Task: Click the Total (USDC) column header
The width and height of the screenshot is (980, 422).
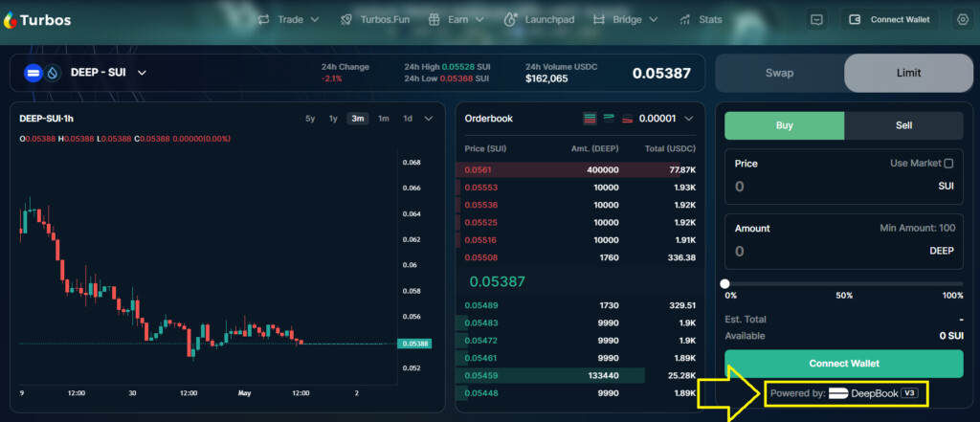Action: click(x=670, y=148)
